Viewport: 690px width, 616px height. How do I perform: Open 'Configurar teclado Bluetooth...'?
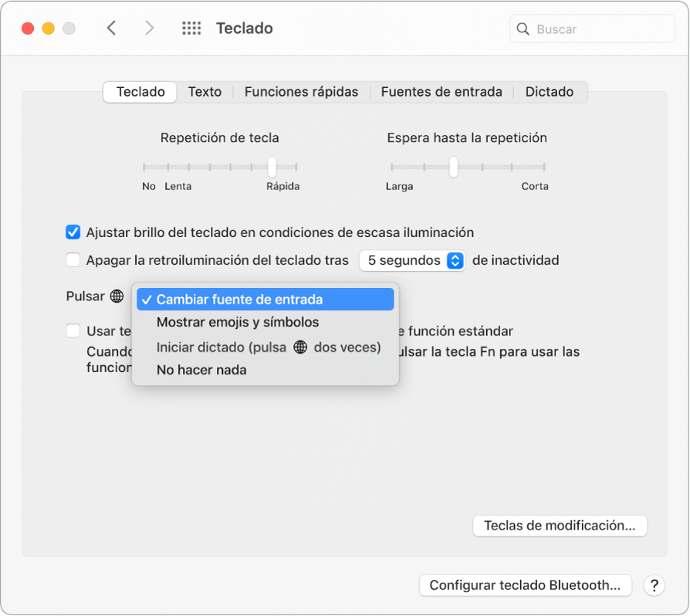click(525, 585)
